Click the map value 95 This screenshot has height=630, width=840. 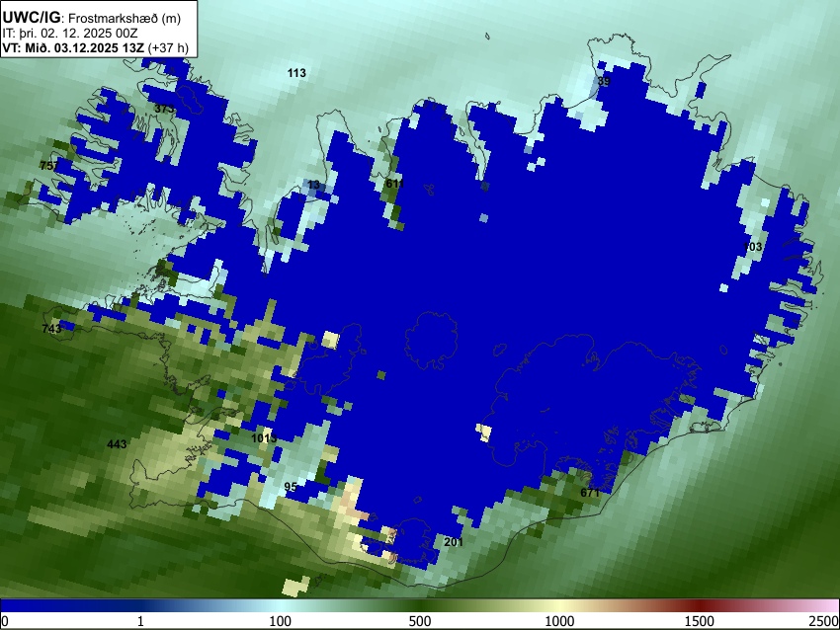click(291, 487)
